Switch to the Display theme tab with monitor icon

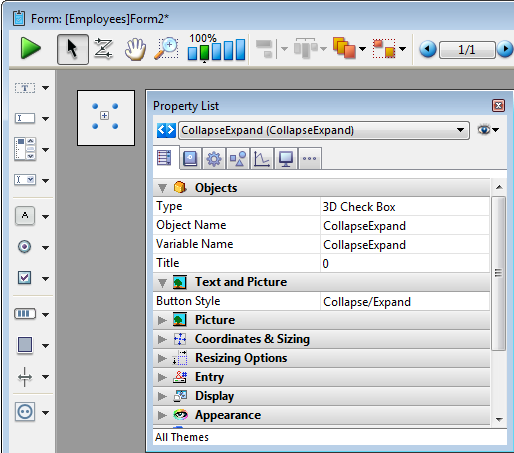tap(286, 159)
